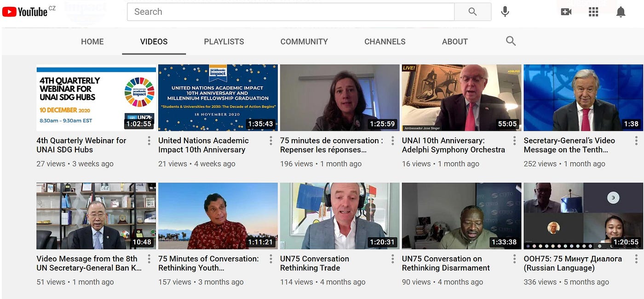Click the "16 views • 1 month ago" text
644x299 pixels.
coord(441,164)
